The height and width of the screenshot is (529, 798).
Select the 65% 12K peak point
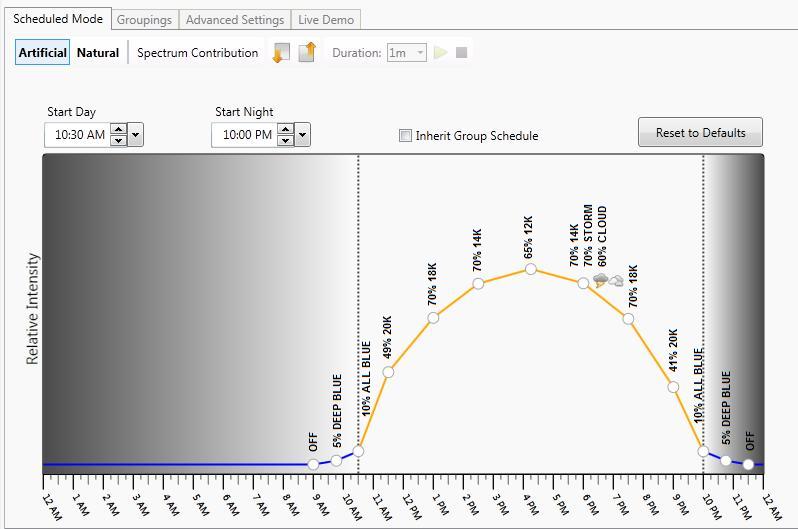[x=531, y=269]
